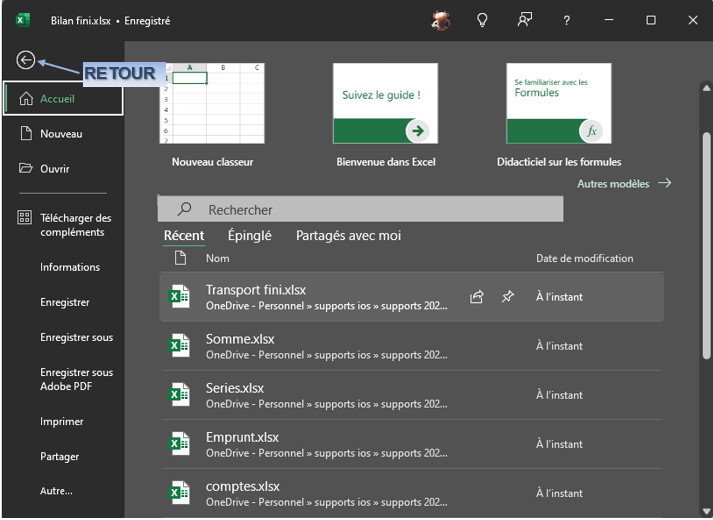Click Enregistrer in the sidebar
This screenshot has width=713, height=520.
click(65, 302)
